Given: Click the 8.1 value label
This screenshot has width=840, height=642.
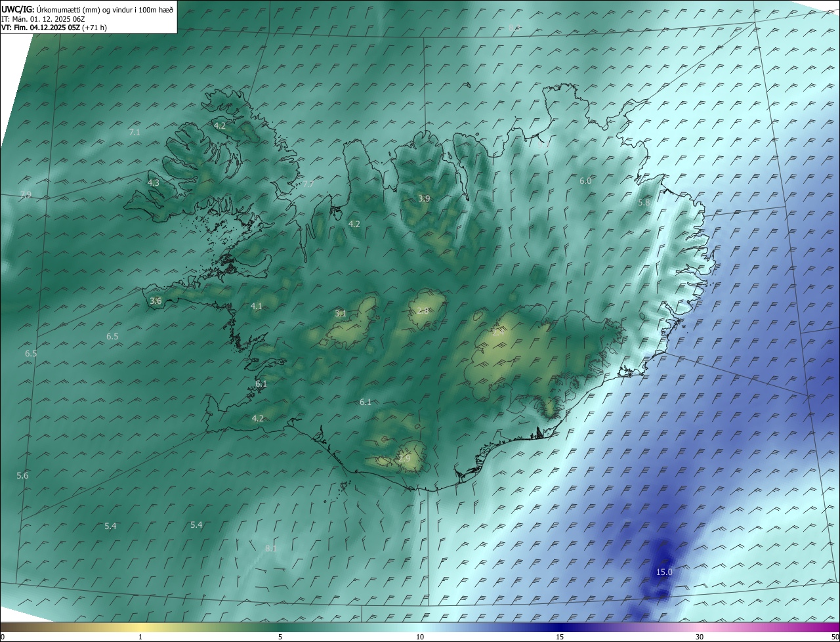Looking at the screenshot, I should click(271, 548).
